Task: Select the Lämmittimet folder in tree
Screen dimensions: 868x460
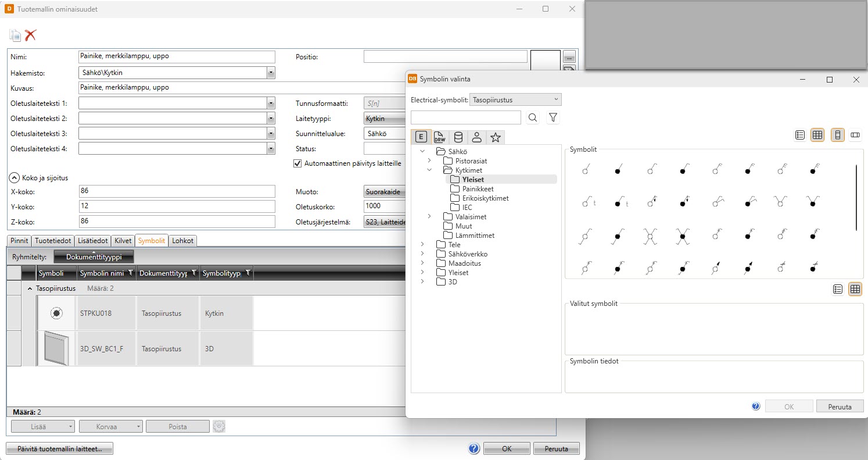Action: tap(475, 235)
